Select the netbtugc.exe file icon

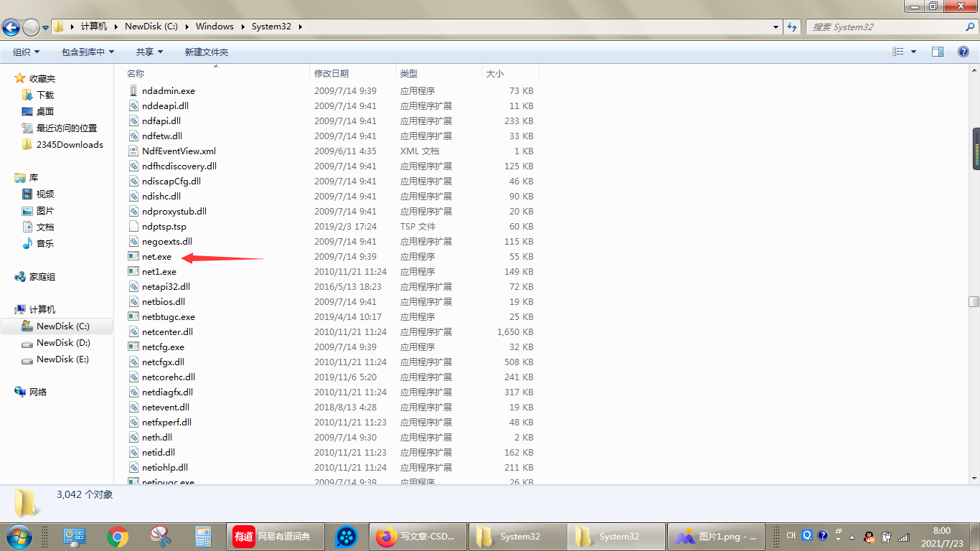pyautogui.click(x=133, y=317)
